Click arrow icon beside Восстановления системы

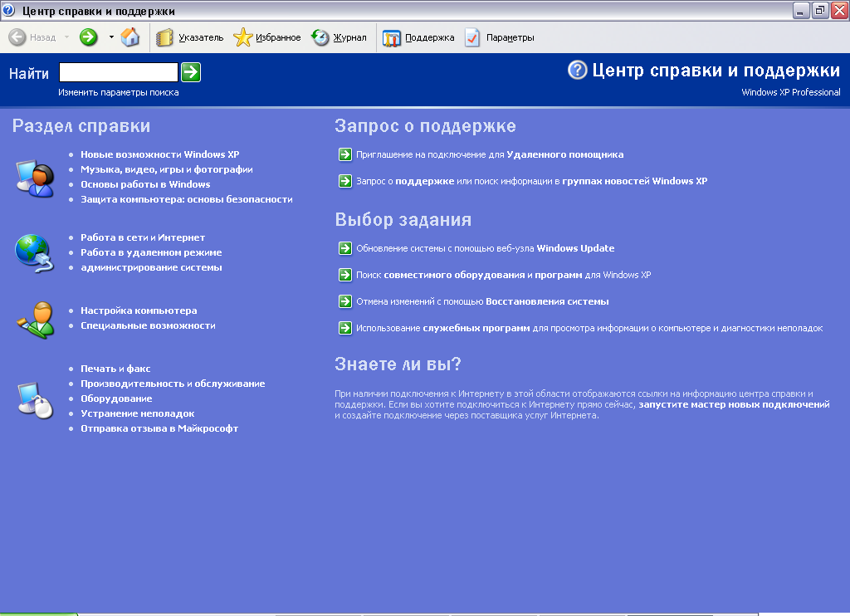344,301
